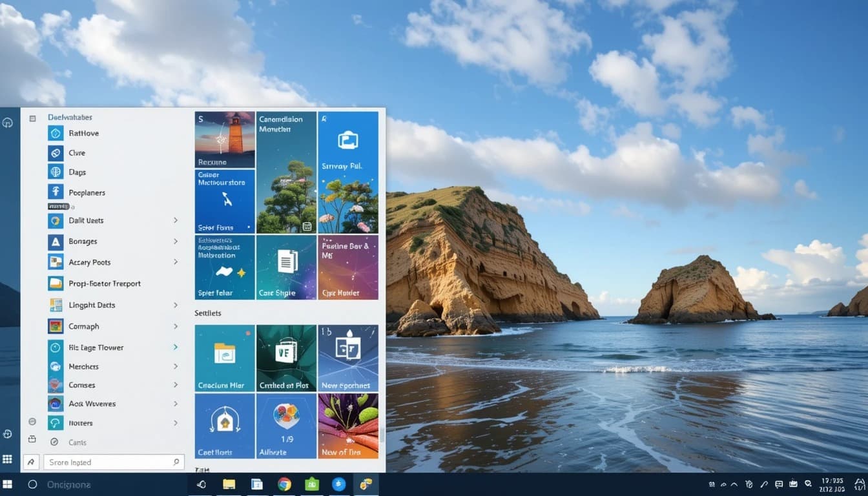The height and width of the screenshot is (496, 868).
Task: Click the magnifier icon in the search box
Action: pyautogui.click(x=176, y=462)
